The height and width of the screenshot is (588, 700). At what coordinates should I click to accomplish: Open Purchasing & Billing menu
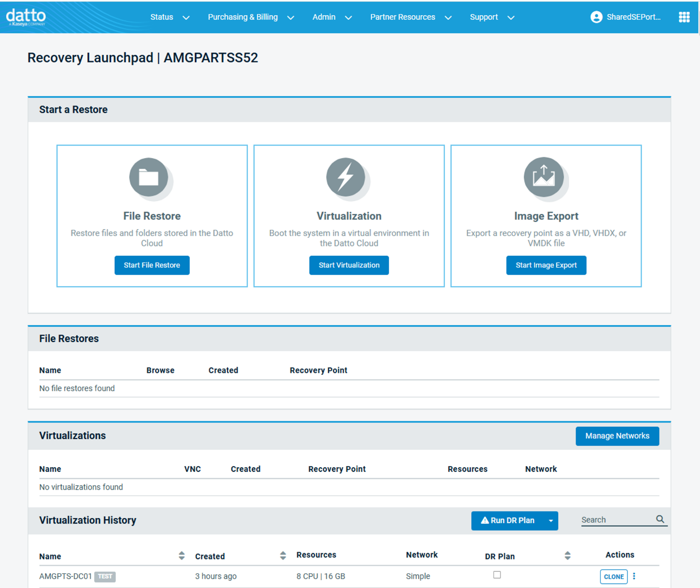(x=243, y=17)
